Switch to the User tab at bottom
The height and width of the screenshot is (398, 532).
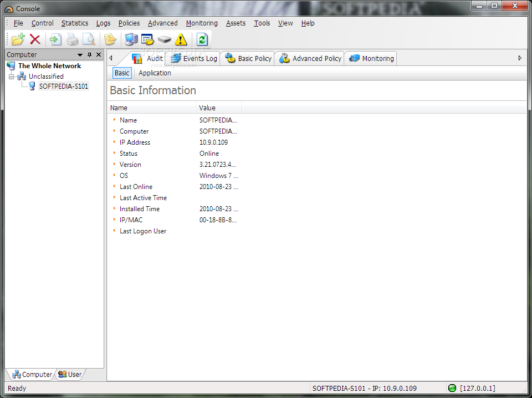coord(70,375)
